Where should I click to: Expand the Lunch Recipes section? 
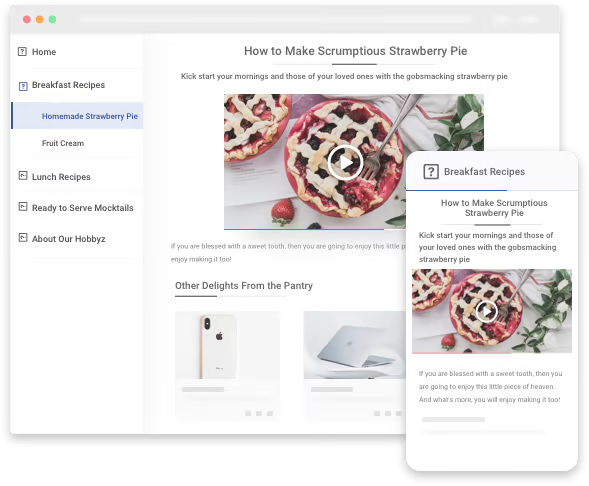click(61, 177)
